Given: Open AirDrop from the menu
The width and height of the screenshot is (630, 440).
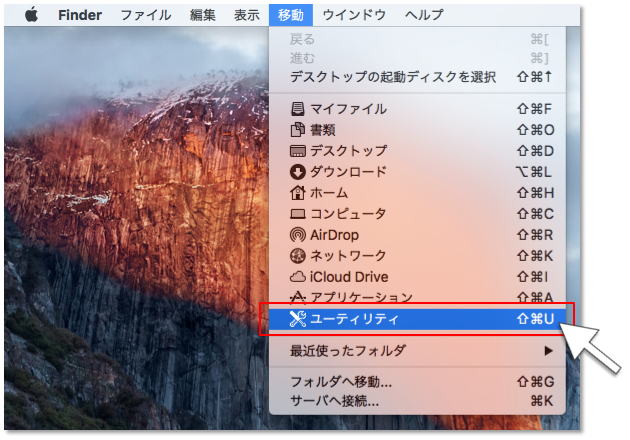Looking at the screenshot, I should [417, 235].
